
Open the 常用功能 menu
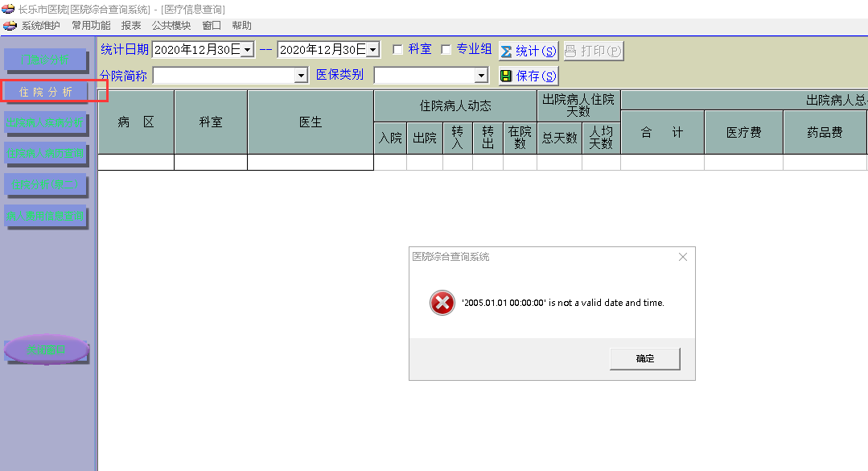click(91, 26)
